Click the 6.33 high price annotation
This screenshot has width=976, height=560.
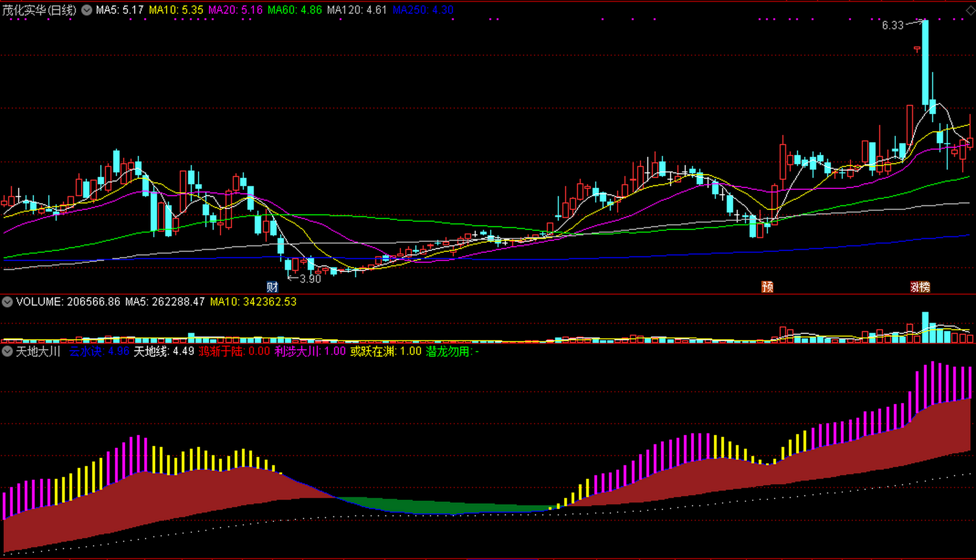tap(892, 25)
